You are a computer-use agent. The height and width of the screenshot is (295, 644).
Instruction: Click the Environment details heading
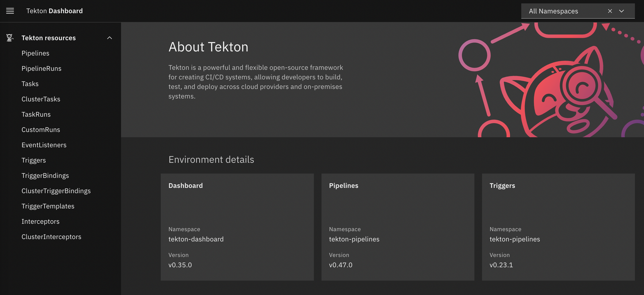211,160
